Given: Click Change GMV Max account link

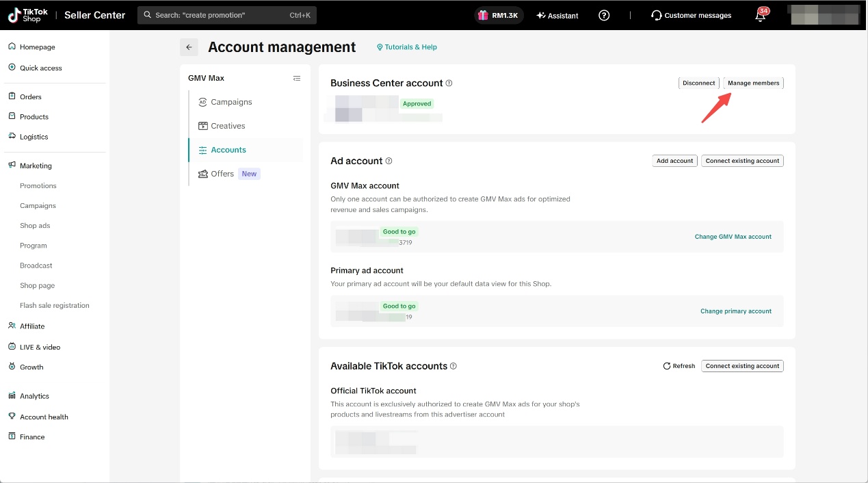Looking at the screenshot, I should 733,237.
